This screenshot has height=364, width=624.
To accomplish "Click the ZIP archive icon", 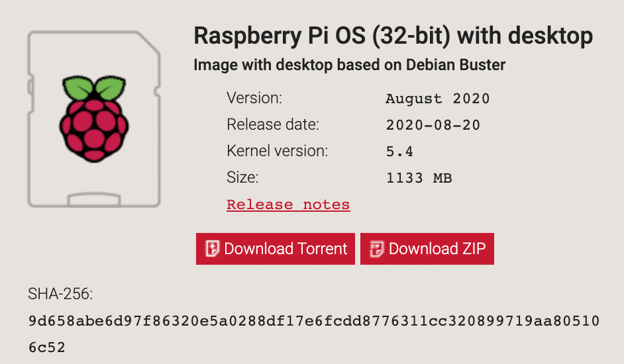I will click(x=376, y=249).
